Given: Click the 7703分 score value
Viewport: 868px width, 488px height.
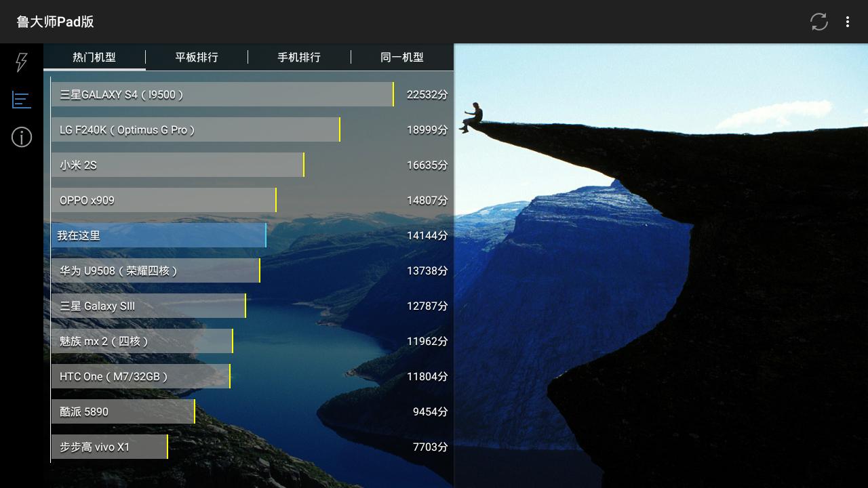Looking at the screenshot, I should pyautogui.click(x=431, y=447).
